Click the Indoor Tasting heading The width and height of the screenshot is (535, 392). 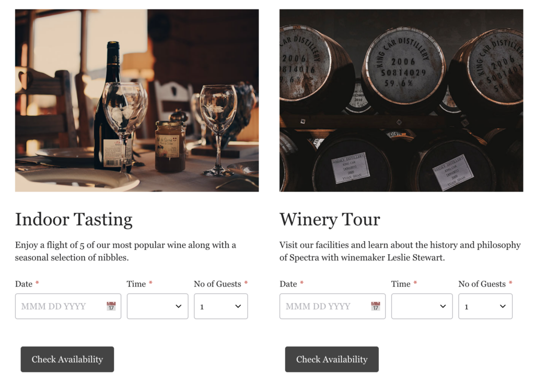(74, 219)
